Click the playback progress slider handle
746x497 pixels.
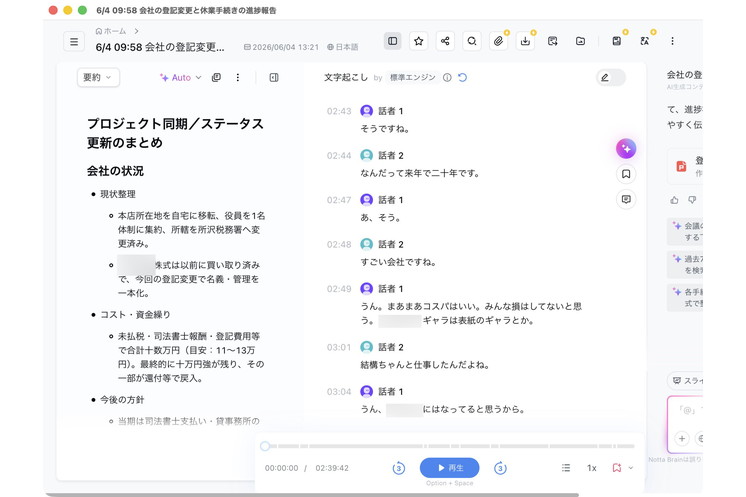(x=265, y=446)
